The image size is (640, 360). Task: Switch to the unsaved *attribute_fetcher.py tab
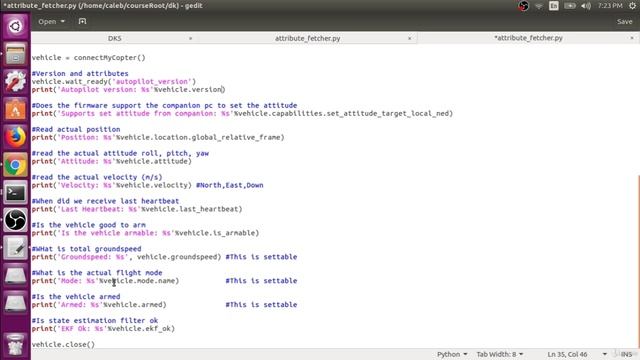click(x=528, y=38)
